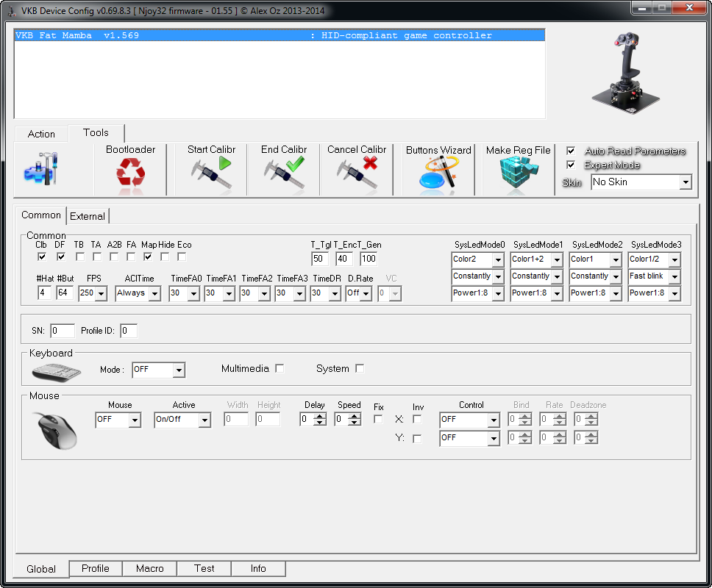Toggle the DF checkbox
The height and width of the screenshot is (588, 712).
(x=61, y=257)
